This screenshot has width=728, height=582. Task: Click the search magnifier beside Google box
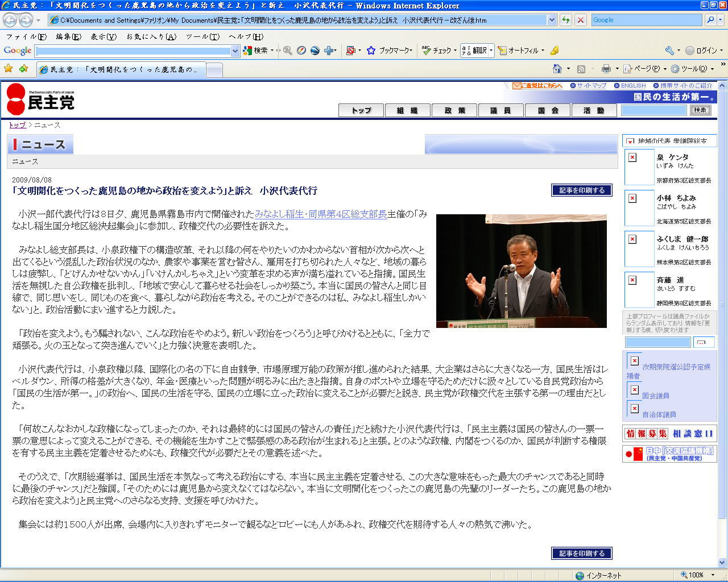coord(710,20)
